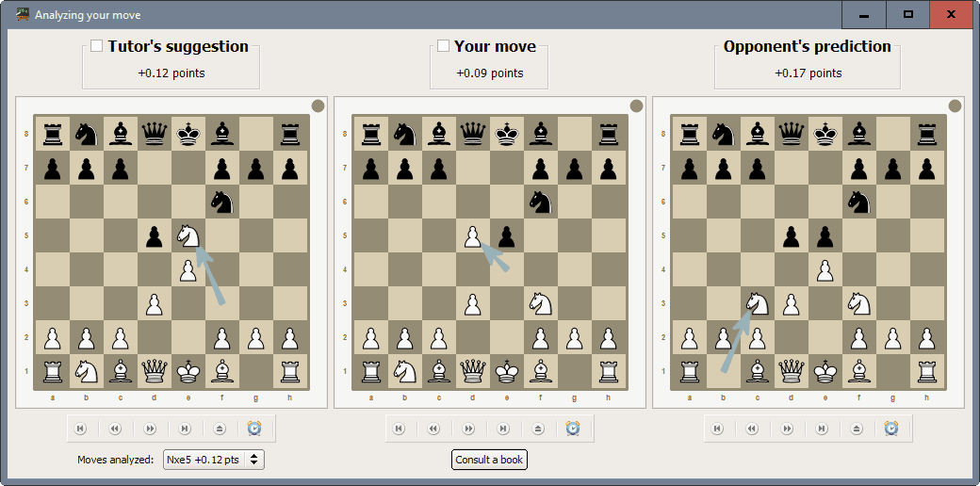Click black knight on f6 in Tutor's board
Viewport: 980px width, 486px height.
pos(221,202)
